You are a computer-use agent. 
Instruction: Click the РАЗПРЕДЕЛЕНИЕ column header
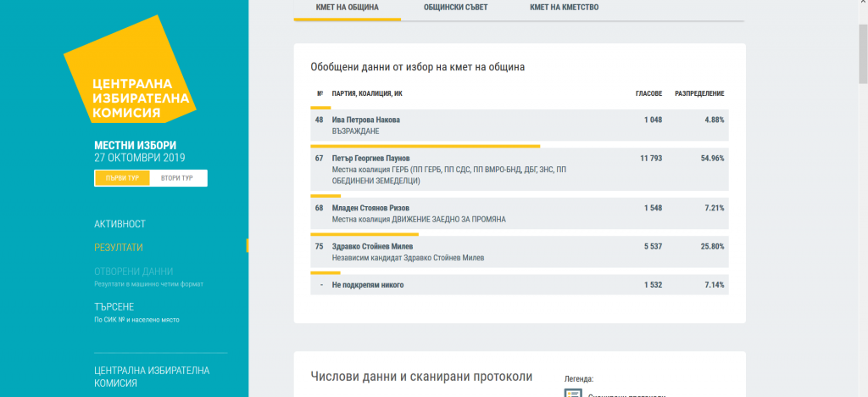[x=699, y=93]
